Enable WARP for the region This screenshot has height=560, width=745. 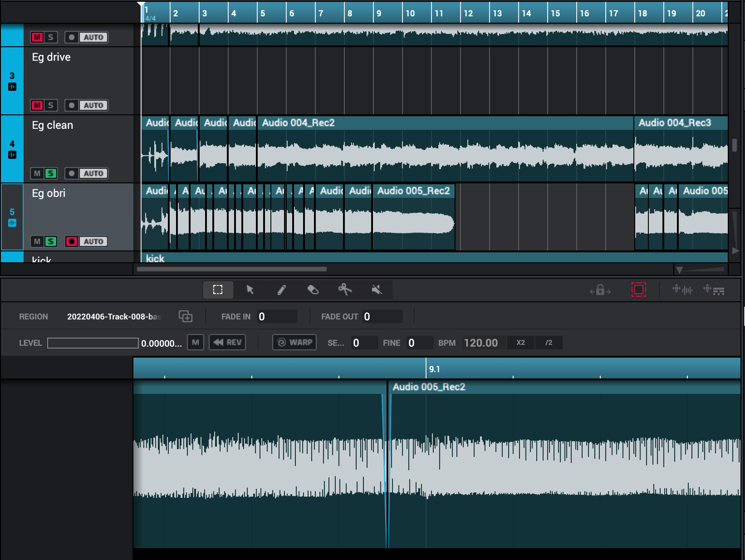pyautogui.click(x=294, y=343)
